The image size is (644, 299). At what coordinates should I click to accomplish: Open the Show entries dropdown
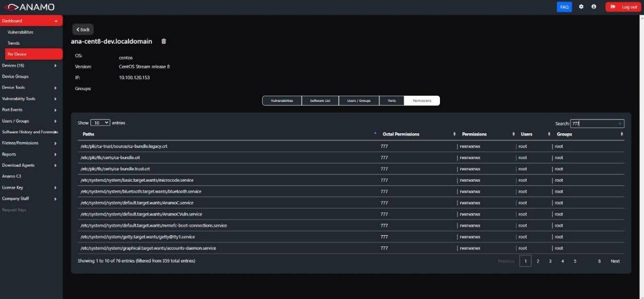pyautogui.click(x=100, y=123)
